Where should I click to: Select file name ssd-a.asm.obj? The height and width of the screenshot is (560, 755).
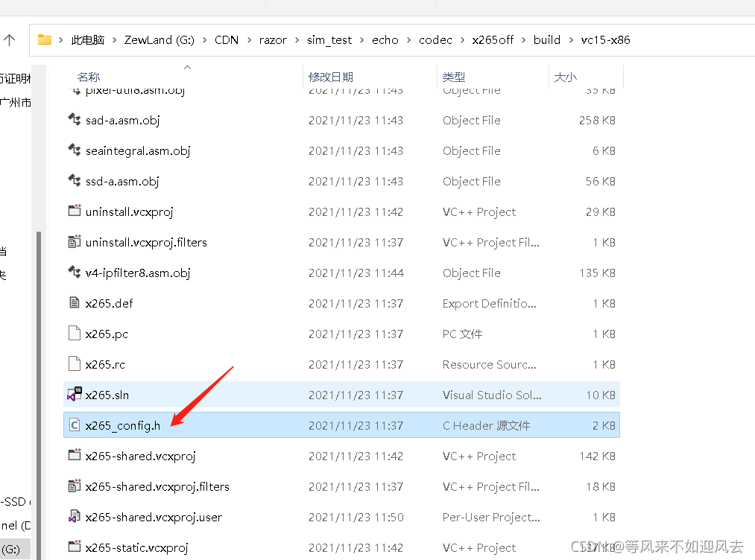coord(121,182)
